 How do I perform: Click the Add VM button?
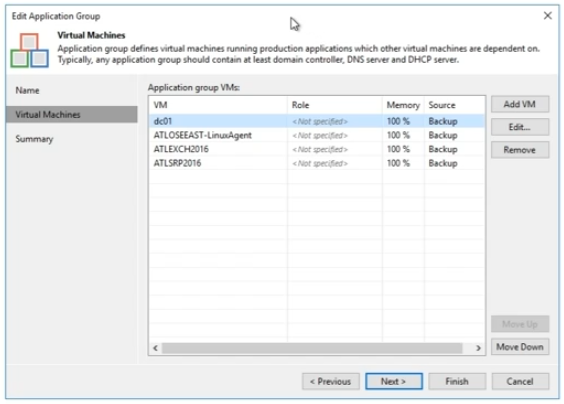click(x=520, y=104)
